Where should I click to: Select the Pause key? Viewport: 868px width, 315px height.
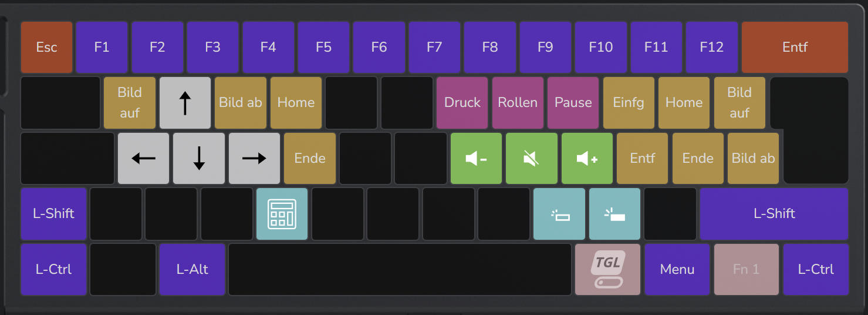click(573, 103)
